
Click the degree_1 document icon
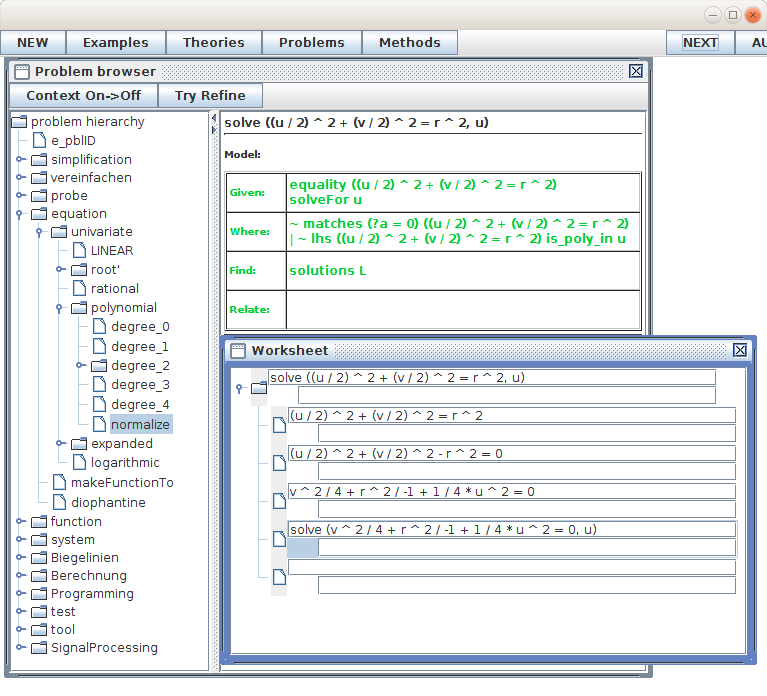tap(99, 346)
